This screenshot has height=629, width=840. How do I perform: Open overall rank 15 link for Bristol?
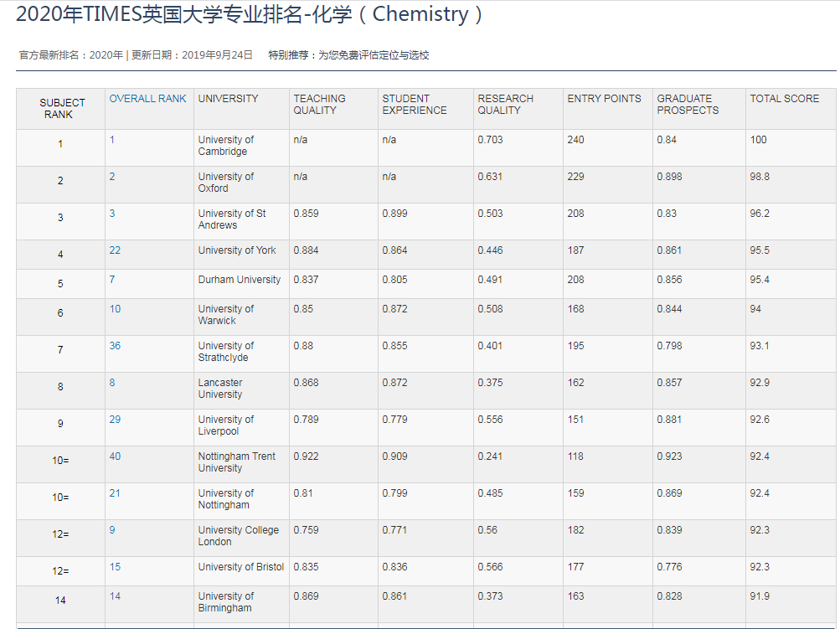coord(115,567)
